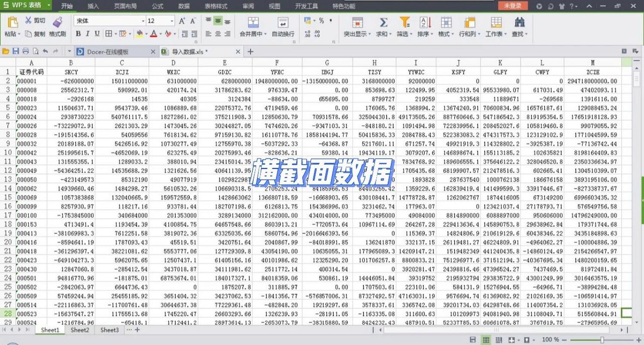Click the Format (格式) grid icon
Screen dimensions: 644x345
tap(446, 22)
